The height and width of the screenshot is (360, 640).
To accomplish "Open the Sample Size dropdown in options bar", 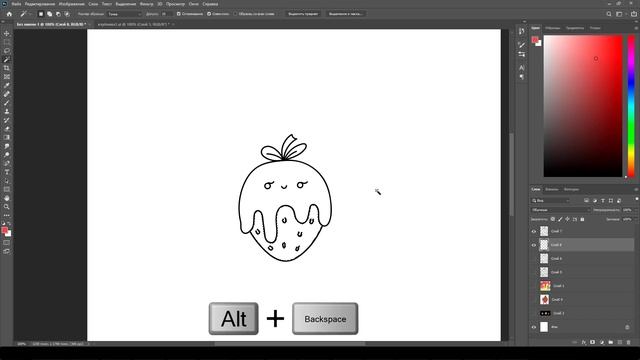I will tap(124, 14).
